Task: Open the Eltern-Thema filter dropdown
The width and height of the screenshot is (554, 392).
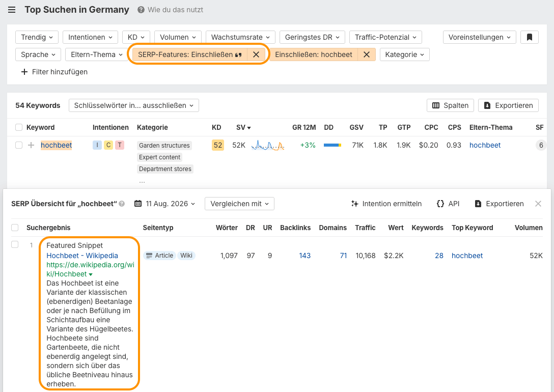Action: 96,54
